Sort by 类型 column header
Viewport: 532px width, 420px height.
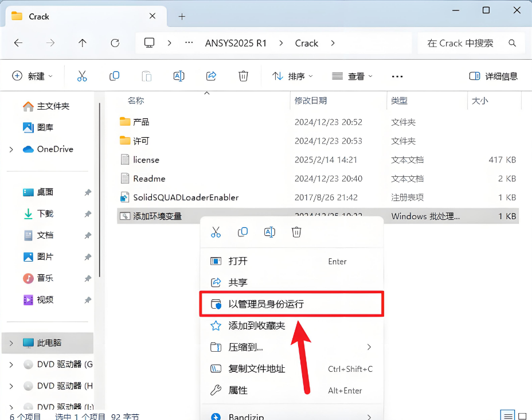[399, 100]
